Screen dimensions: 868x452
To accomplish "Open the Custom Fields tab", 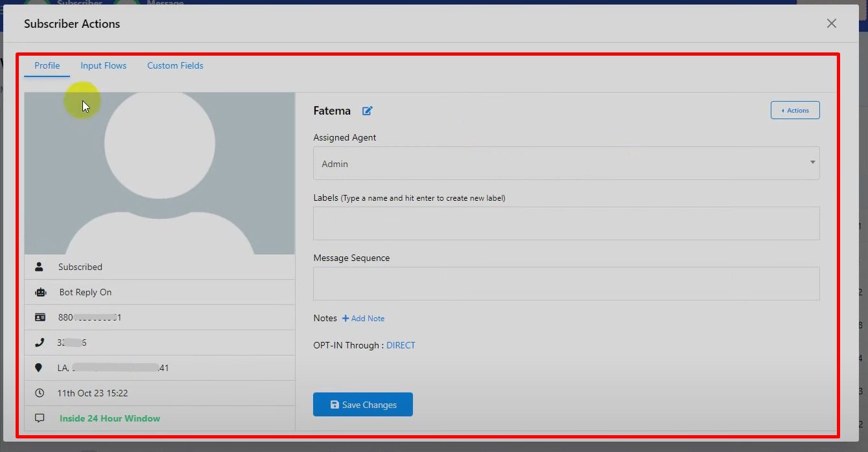I will 175,65.
